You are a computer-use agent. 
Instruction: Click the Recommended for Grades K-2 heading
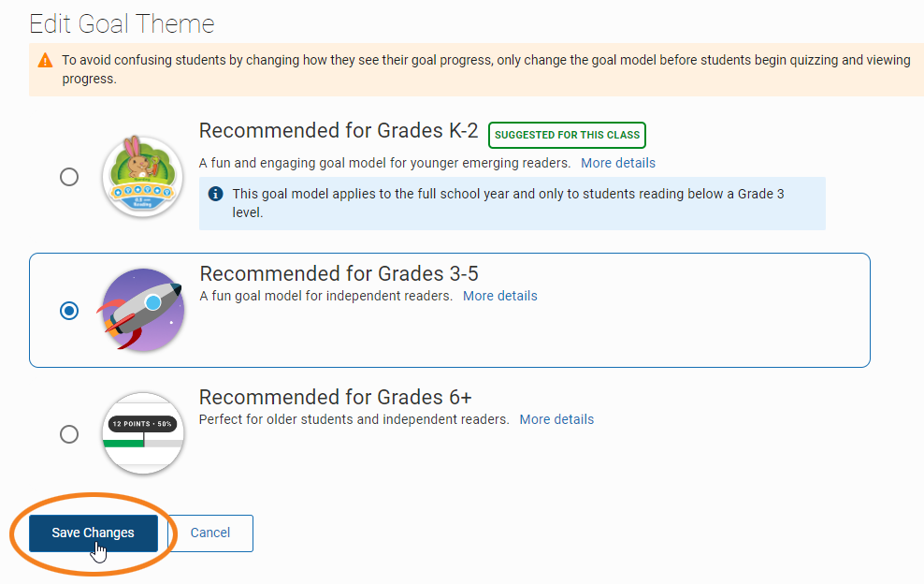[339, 130]
